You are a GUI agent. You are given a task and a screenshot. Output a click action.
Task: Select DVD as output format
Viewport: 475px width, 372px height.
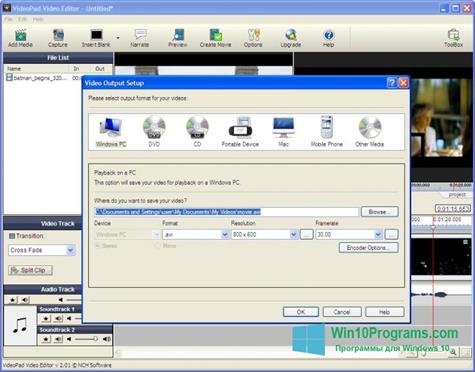coord(154,131)
